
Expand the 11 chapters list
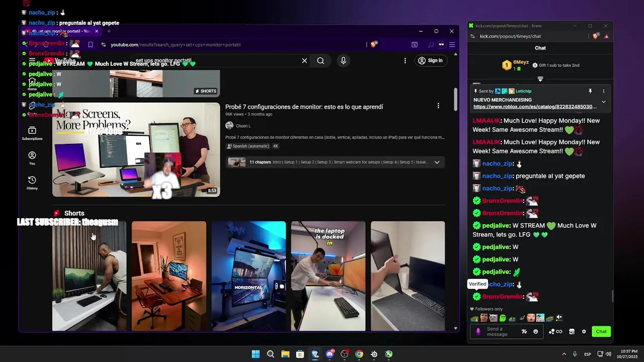[x=437, y=162]
